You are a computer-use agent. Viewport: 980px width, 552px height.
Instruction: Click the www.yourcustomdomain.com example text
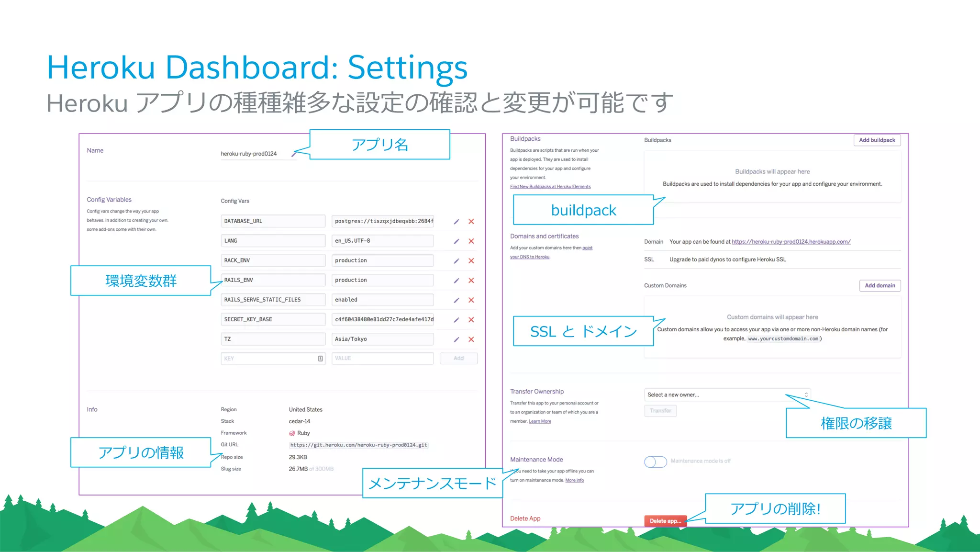pos(783,339)
